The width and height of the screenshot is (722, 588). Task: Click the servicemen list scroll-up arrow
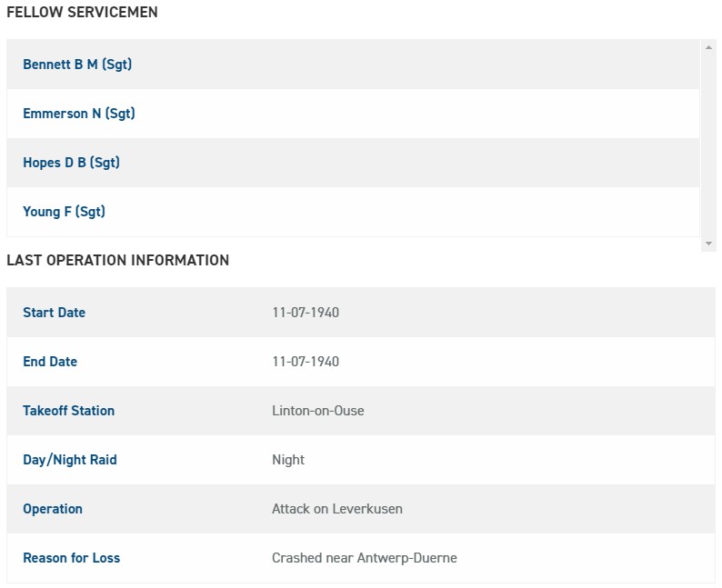[x=709, y=46]
